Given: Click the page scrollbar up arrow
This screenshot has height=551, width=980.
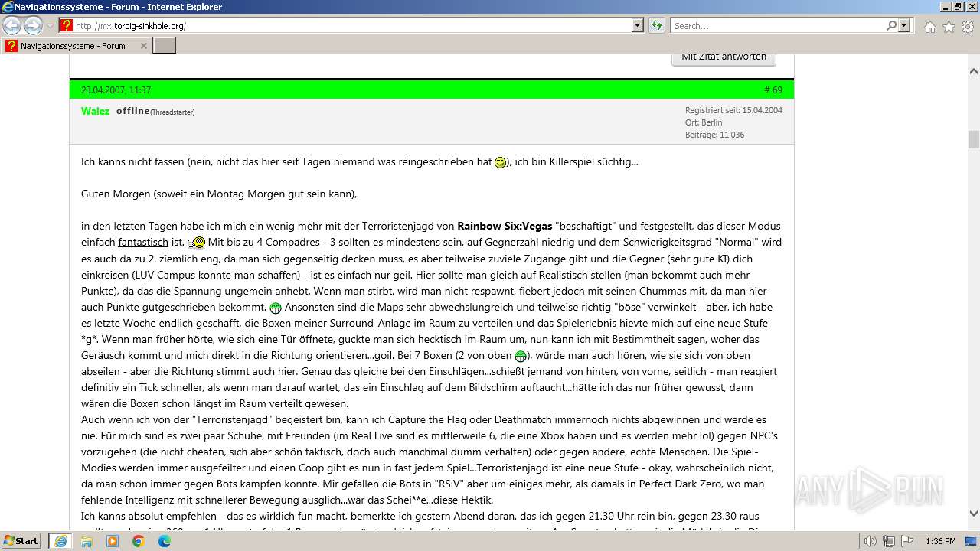Looking at the screenshot, I should (x=973, y=71).
